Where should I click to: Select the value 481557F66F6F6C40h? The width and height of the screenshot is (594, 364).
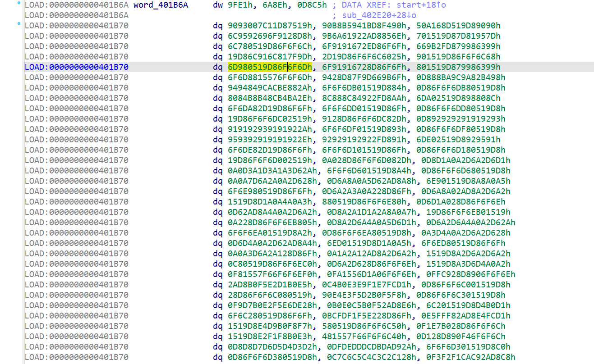(x=364, y=337)
